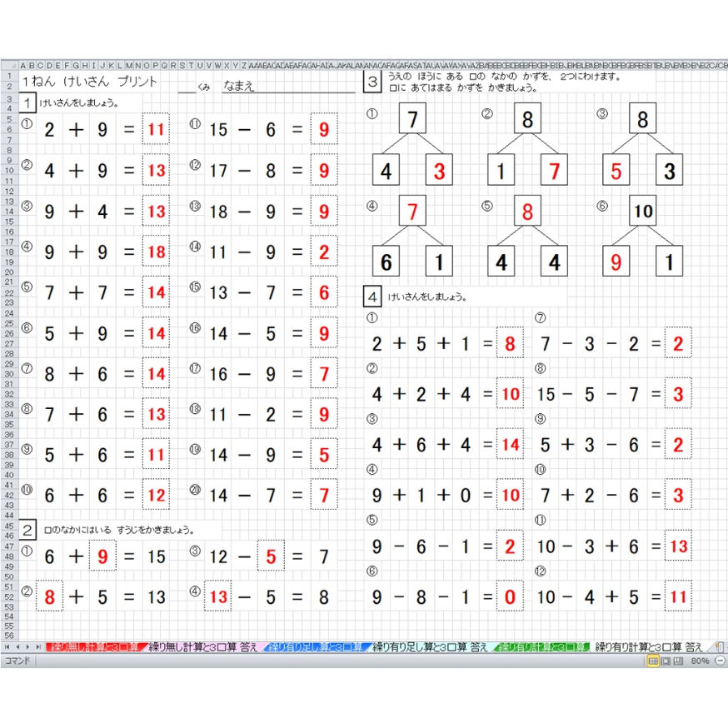The image size is (728, 728).
Task: Select answer 12 for 6 + 6
Action: pos(156,495)
